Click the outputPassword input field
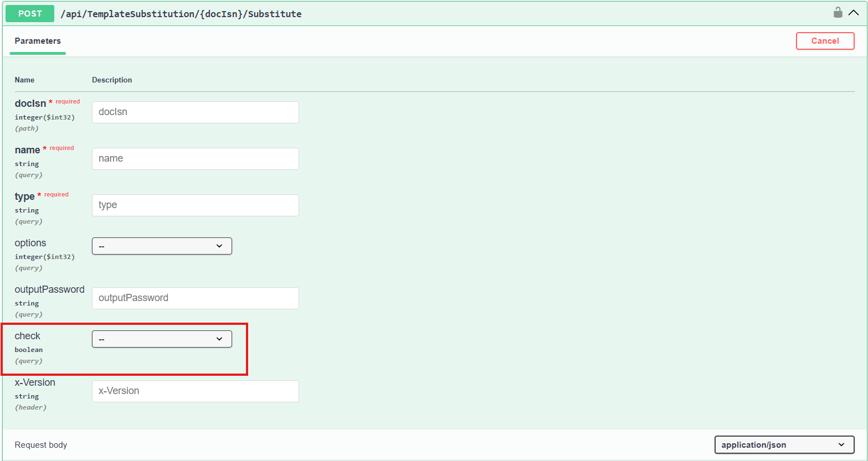Image resolution: width=868 pixels, height=461 pixels. coord(195,298)
